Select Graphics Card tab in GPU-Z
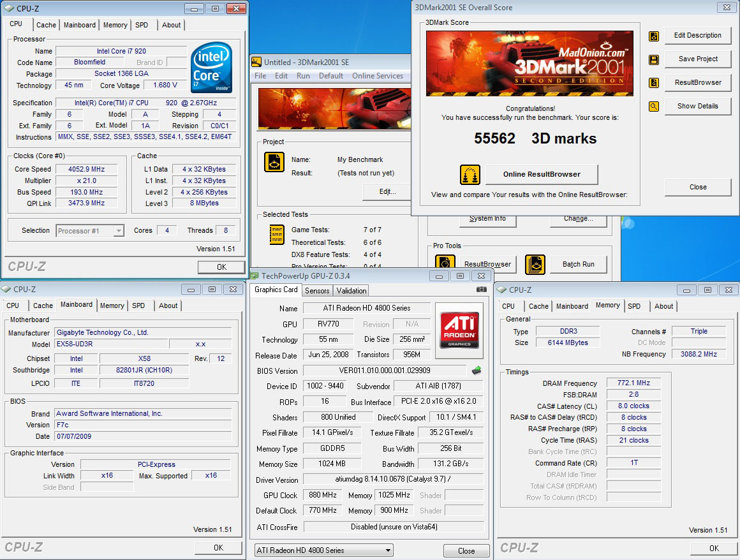This screenshot has width=740, height=560. point(276,290)
